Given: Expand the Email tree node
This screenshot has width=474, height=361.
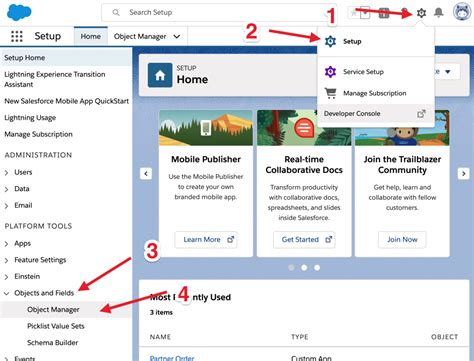Looking at the screenshot, I should tap(7, 206).
